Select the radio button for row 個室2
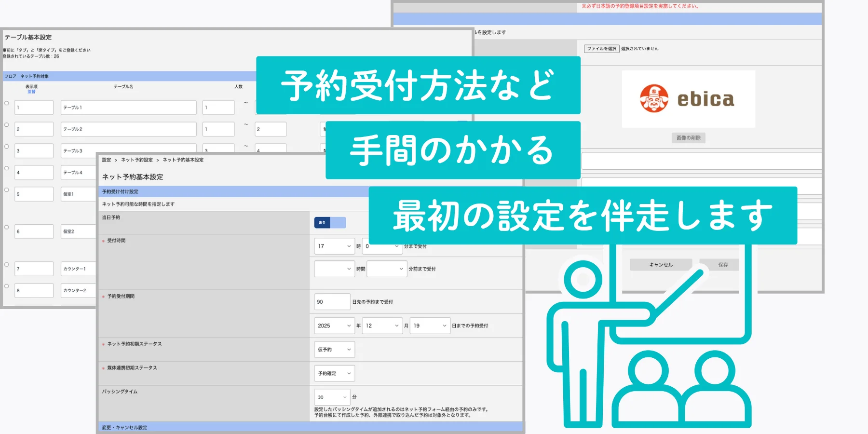 click(7, 227)
